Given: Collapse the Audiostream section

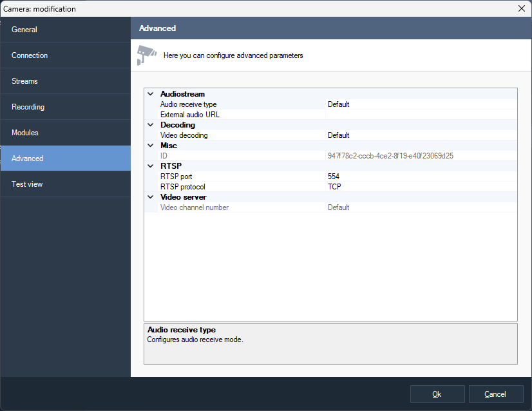Looking at the screenshot, I should coord(151,94).
